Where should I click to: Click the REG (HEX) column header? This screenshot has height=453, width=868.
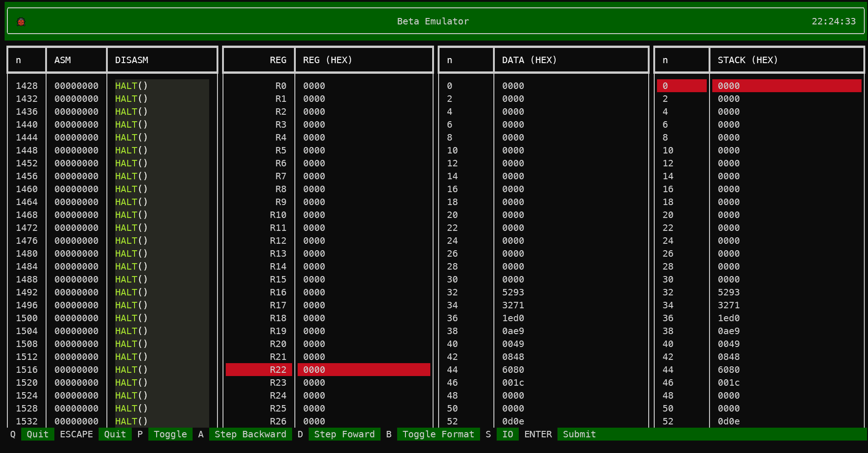(x=328, y=60)
